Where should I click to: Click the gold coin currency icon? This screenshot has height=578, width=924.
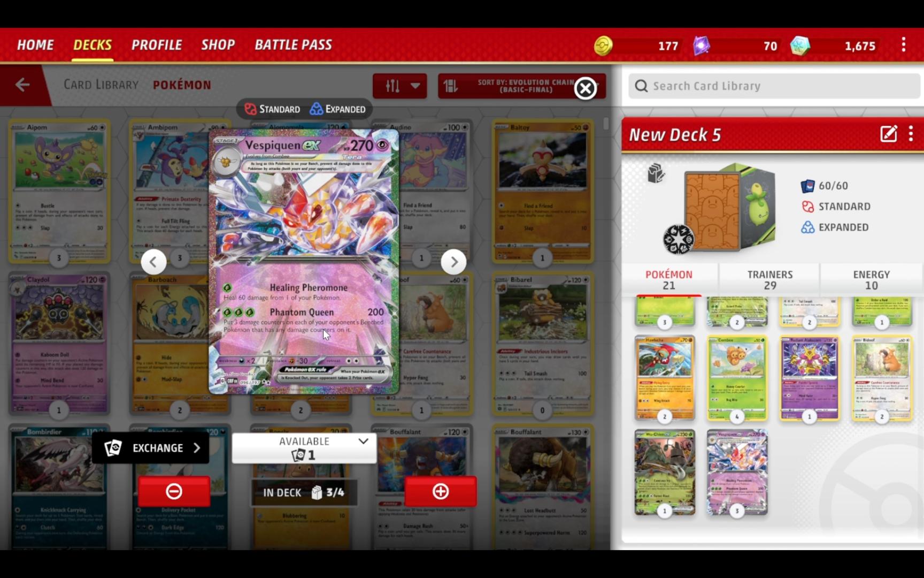coord(603,46)
